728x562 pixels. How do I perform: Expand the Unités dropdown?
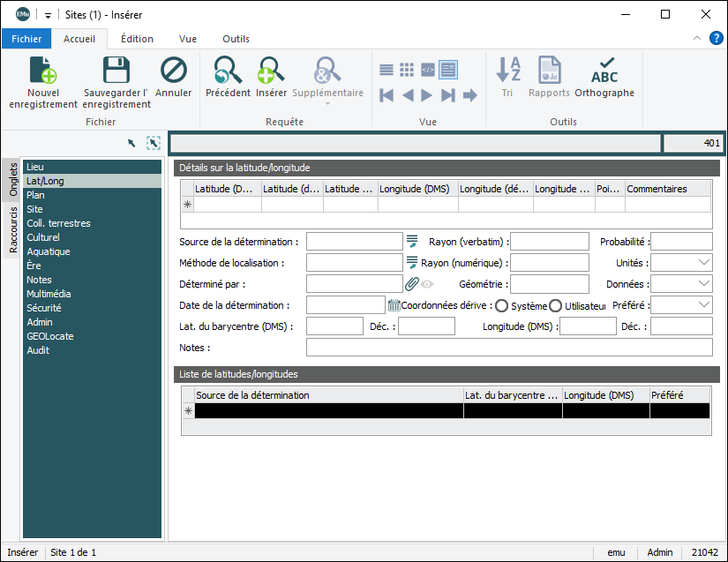[703, 263]
